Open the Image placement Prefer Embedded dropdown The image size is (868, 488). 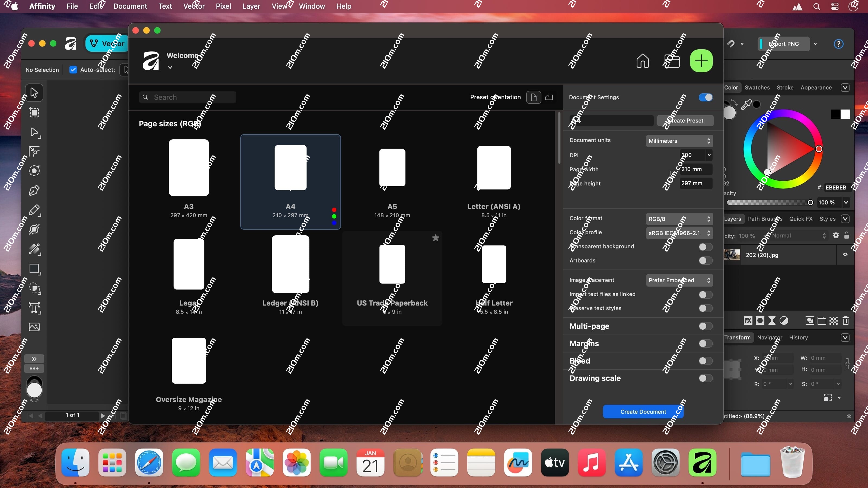(679, 280)
